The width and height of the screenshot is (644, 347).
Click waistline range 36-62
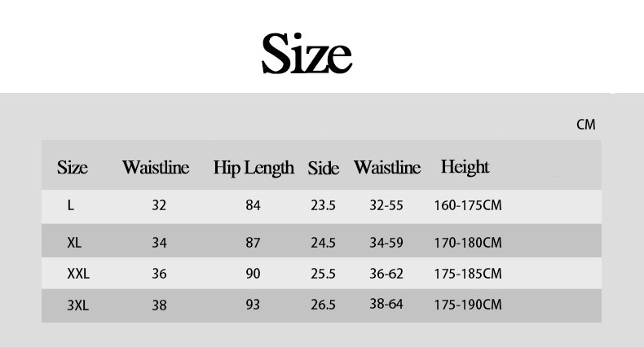386,274
